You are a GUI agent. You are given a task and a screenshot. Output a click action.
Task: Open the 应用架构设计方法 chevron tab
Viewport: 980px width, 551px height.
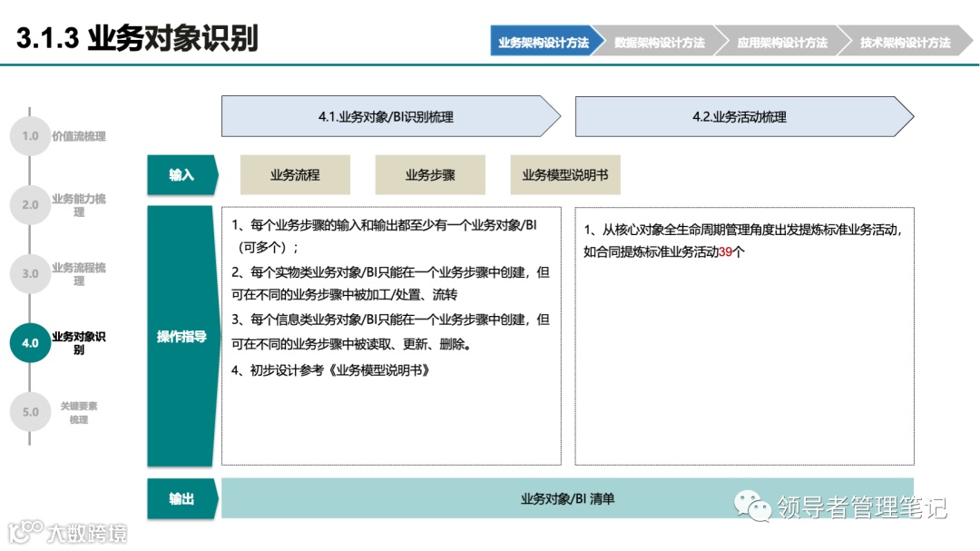(x=782, y=41)
